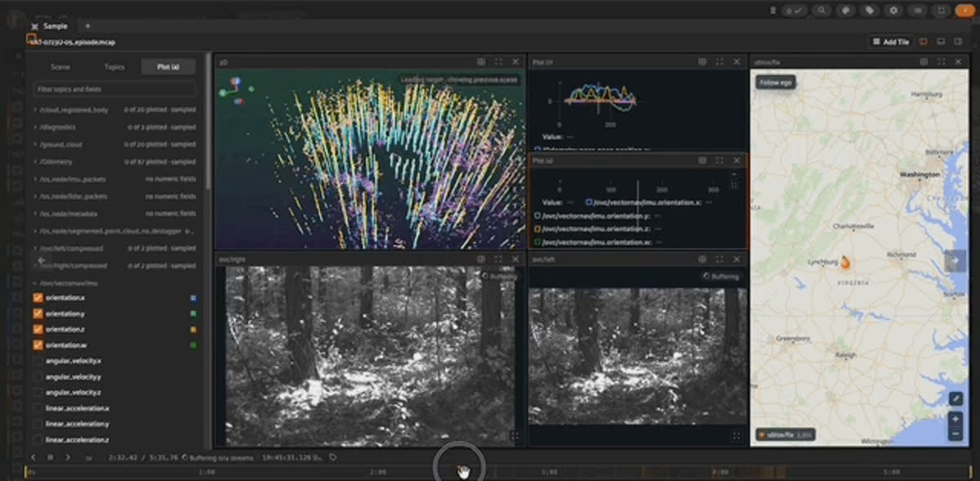This screenshot has width=980, height=481.
Task: Collapse the /ovc/vectornav/imu topic
Action: tap(35, 283)
